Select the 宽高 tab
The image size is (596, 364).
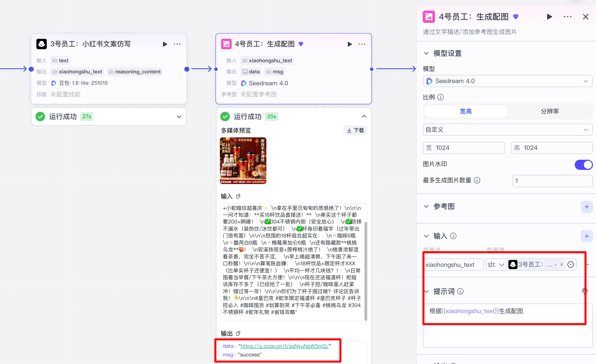(465, 111)
